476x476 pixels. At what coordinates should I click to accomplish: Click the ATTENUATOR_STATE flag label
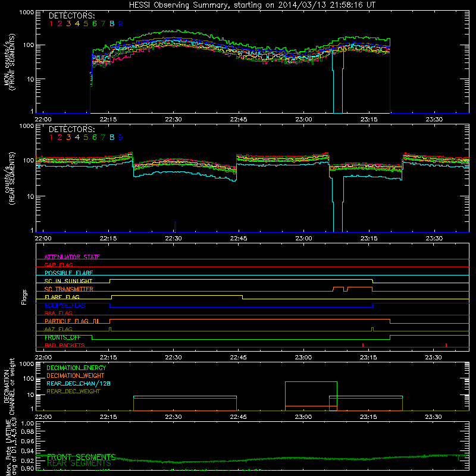pyautogui.click(x=72, y=257)
